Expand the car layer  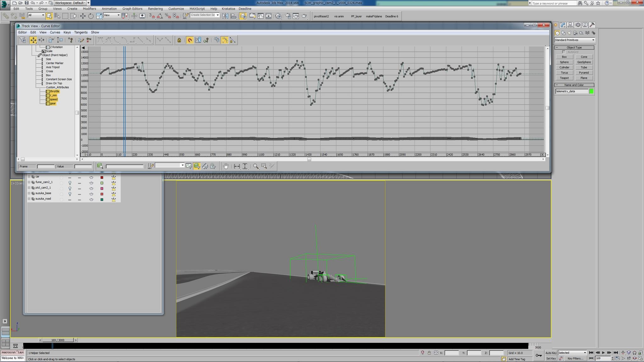[29, 177]
